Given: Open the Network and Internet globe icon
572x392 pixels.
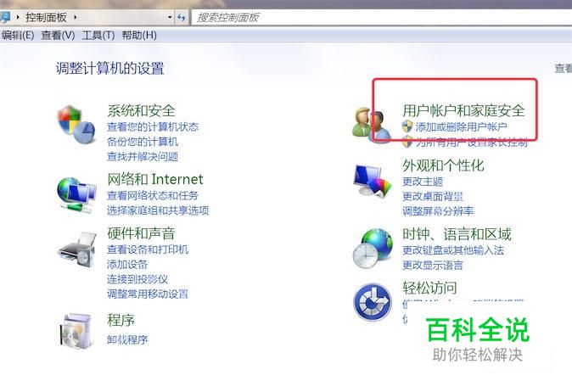Looking at the screenshot, I should coord(76,195).
